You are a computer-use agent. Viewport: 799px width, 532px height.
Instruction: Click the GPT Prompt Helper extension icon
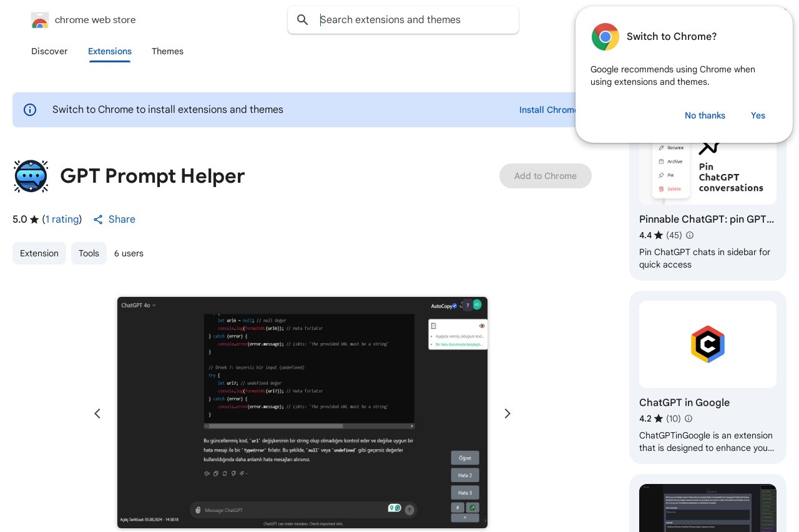click(x=31, y=176)
